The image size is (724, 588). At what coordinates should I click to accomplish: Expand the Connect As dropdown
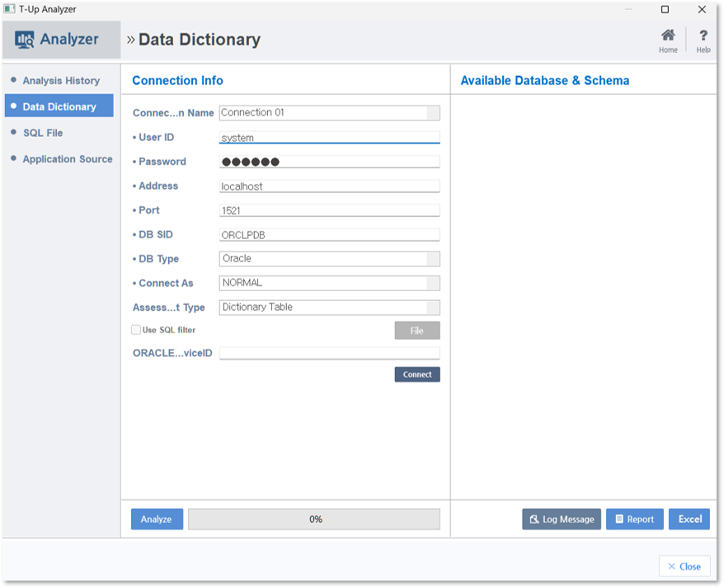(x=433, y=283)
